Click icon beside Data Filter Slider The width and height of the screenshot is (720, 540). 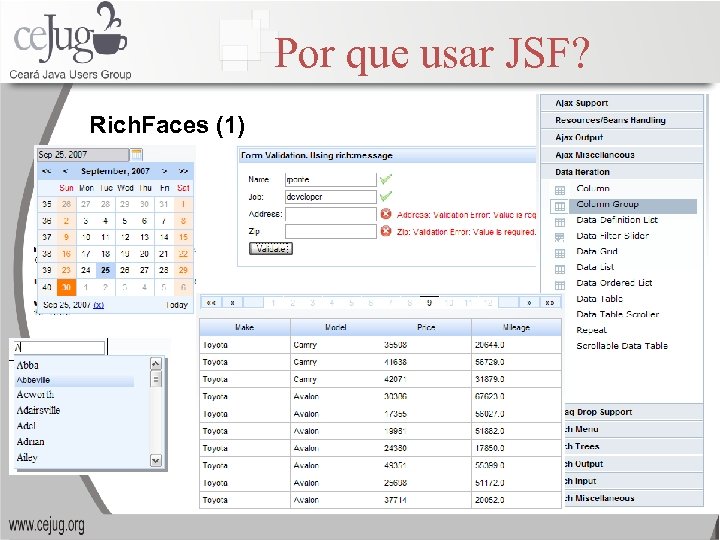[x=560, y=237]
